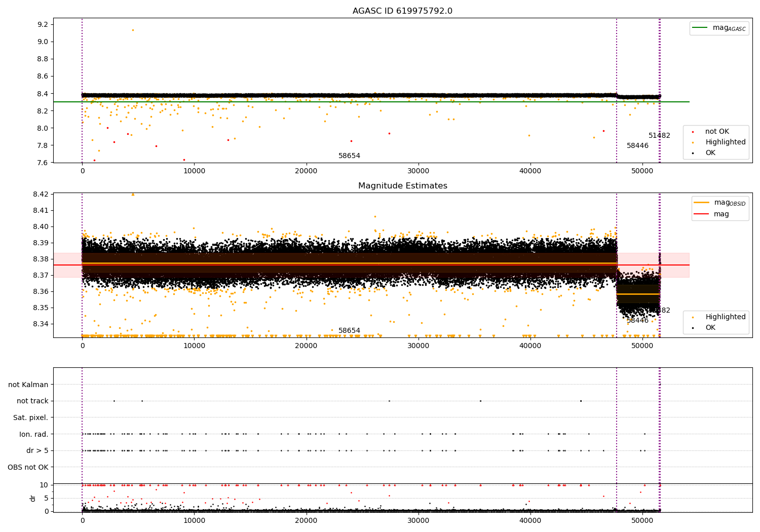Screen dimensions: 760x532
Task: Click the "7.6" y-axis tick label
Action: point(43,163)
